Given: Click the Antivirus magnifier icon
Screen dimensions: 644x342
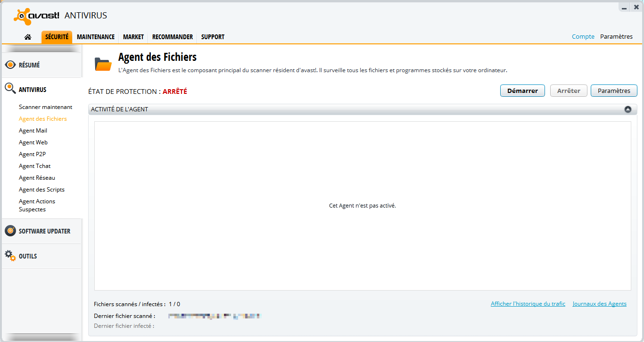Looking at the screenshot, I should coord(10,89).
